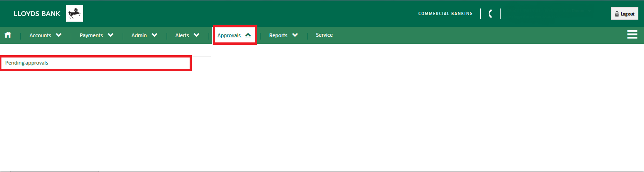Expand the Payments menu chevron
644x172 pixels.
pos(110,35)
